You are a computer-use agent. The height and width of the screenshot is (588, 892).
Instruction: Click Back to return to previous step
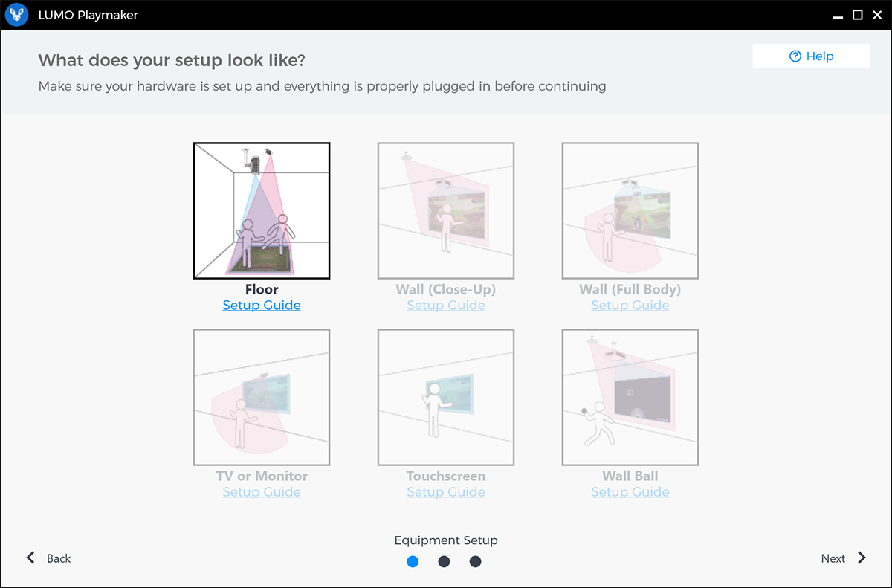click(x=58, y=558)
